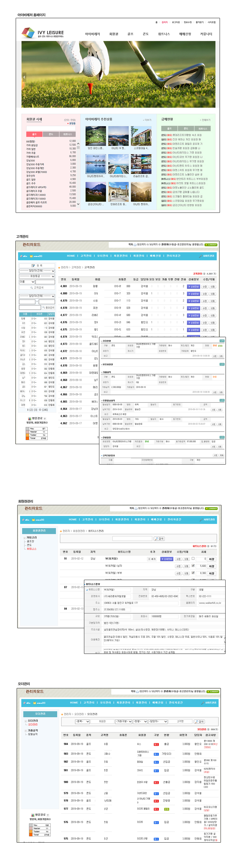Click 삭제 button for customer 4,879

point(212,301)
